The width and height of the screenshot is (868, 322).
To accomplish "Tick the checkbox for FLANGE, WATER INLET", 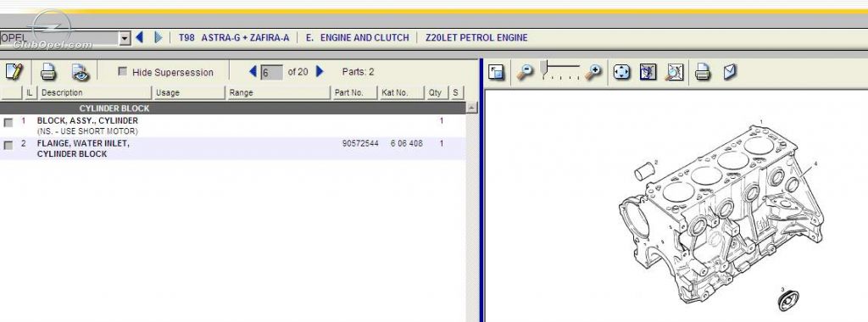I will pos(8,145).
